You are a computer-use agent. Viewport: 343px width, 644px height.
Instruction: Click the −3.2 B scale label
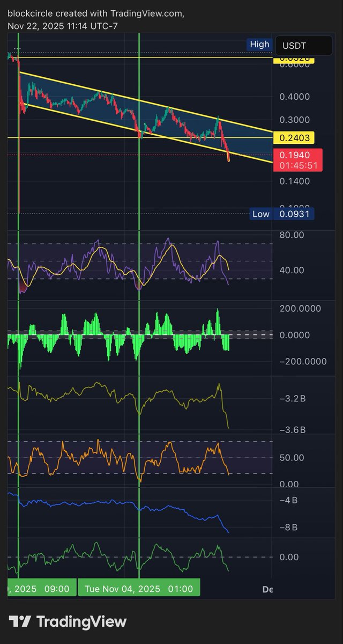[x=292, y=399]
